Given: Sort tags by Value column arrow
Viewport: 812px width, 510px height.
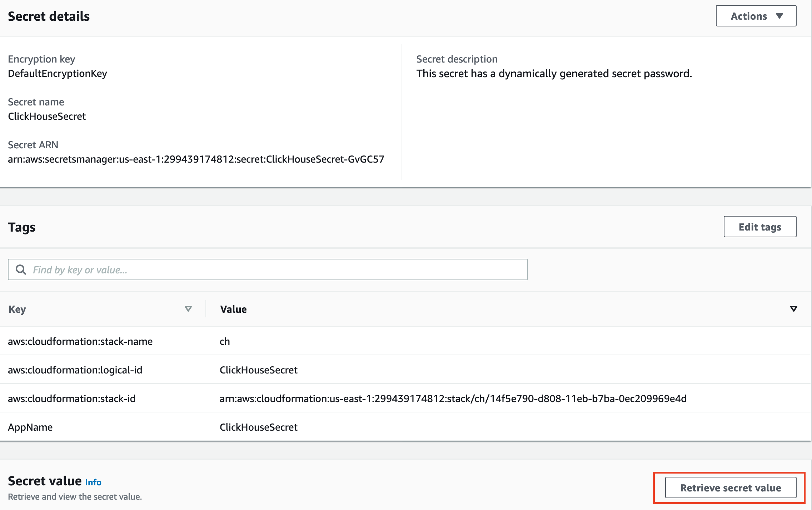Looking at the screenshot, I should click(x=793, y=309).
